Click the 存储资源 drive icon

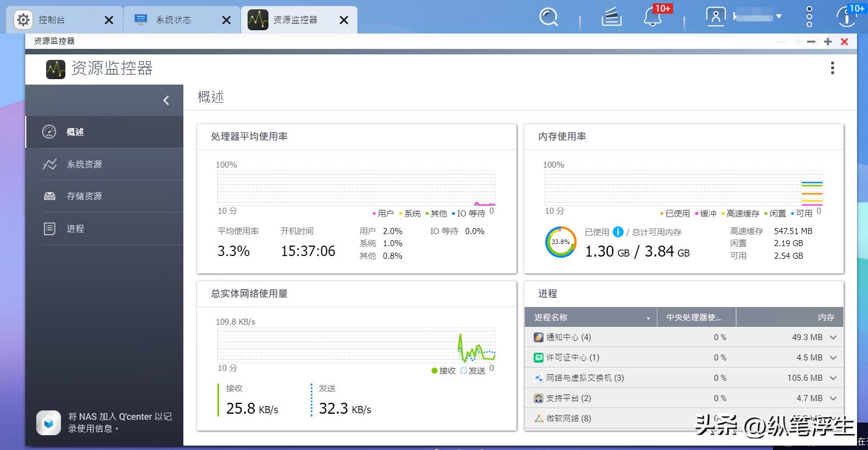click(x=49, y=196)
